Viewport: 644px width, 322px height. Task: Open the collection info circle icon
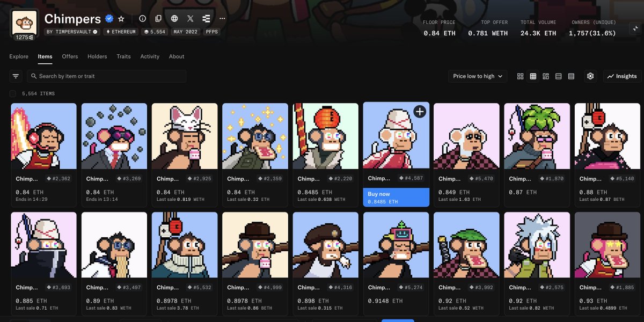(x=142, y=18)
